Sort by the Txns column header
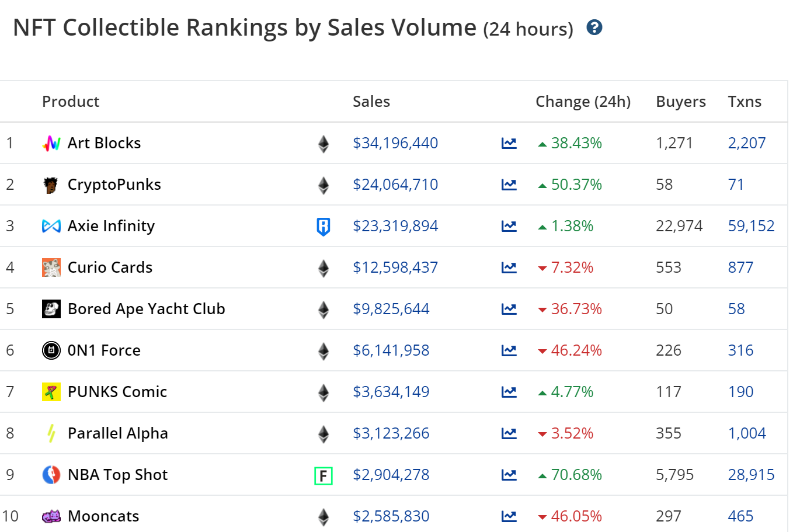 [744, 102]
